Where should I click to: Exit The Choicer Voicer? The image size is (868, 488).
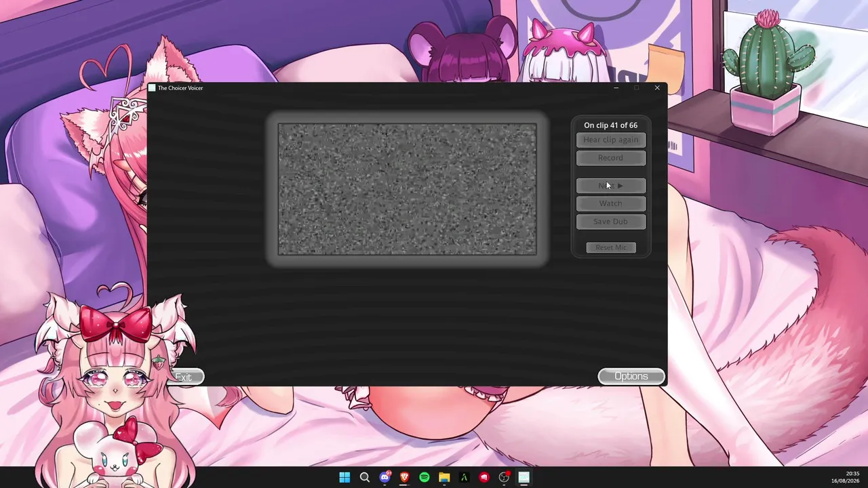[x=186, y=378]
